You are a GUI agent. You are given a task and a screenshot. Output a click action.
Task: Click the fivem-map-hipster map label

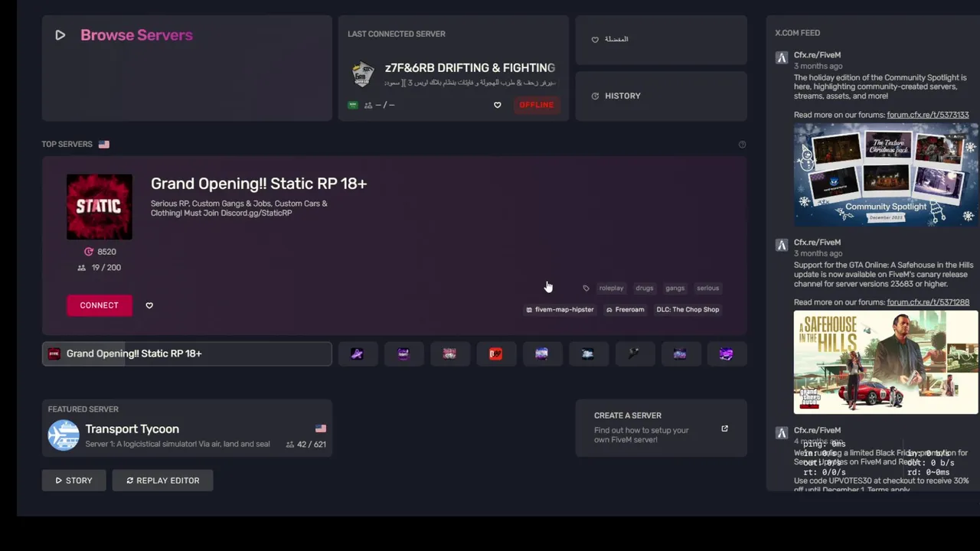pyautogui.click(x=560, y=310)
